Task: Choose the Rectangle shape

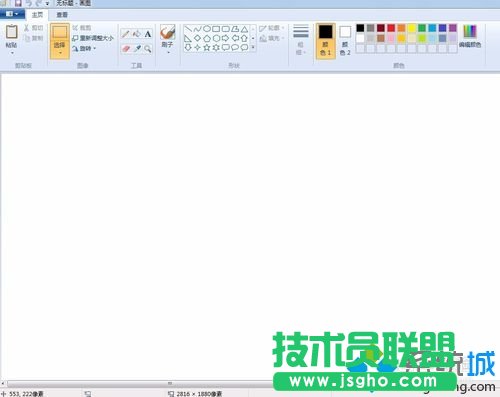Action: click(x=216, y=29)
